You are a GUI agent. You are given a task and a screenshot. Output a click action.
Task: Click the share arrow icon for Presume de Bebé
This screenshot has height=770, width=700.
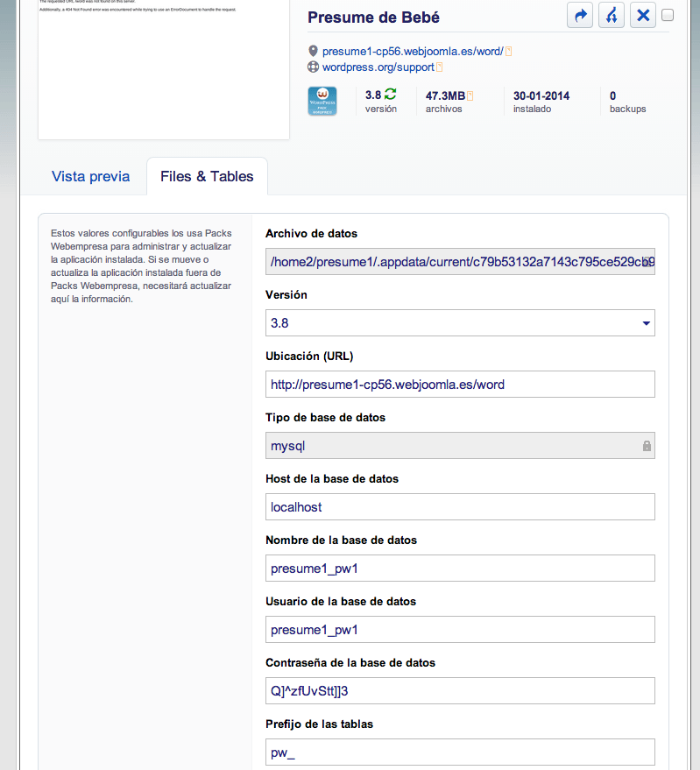pos(580,15)
